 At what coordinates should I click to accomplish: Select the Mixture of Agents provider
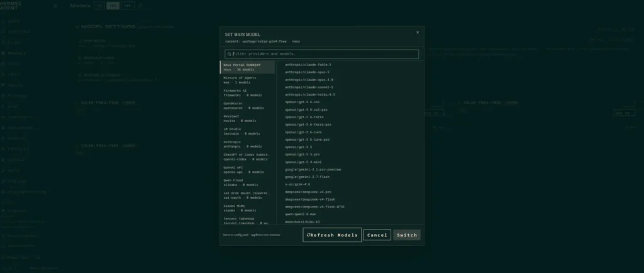click(x=247, y=80)
